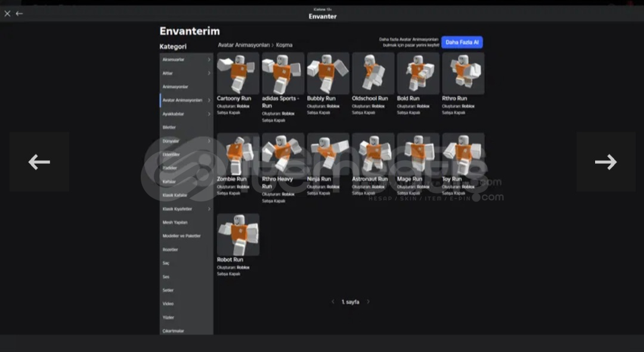Image resolution: width=644 pixels, height=352 pixels.
Task: Close the Envanter viewer with the X icon
Action: point(7,14)
